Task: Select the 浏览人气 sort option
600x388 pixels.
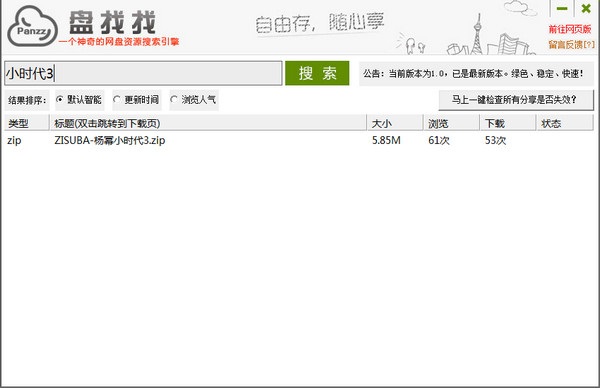Action: pos(194,100)
